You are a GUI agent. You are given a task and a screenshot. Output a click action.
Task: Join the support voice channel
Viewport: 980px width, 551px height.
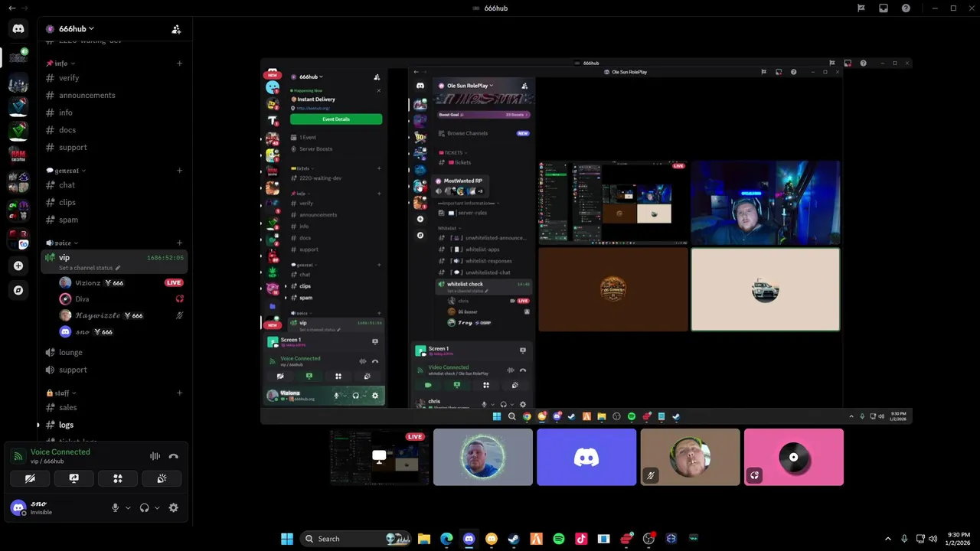[x=113, y=370]
